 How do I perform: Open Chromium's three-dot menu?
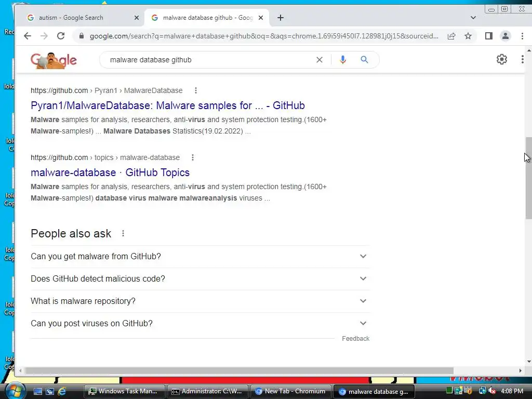pos(522,36)
